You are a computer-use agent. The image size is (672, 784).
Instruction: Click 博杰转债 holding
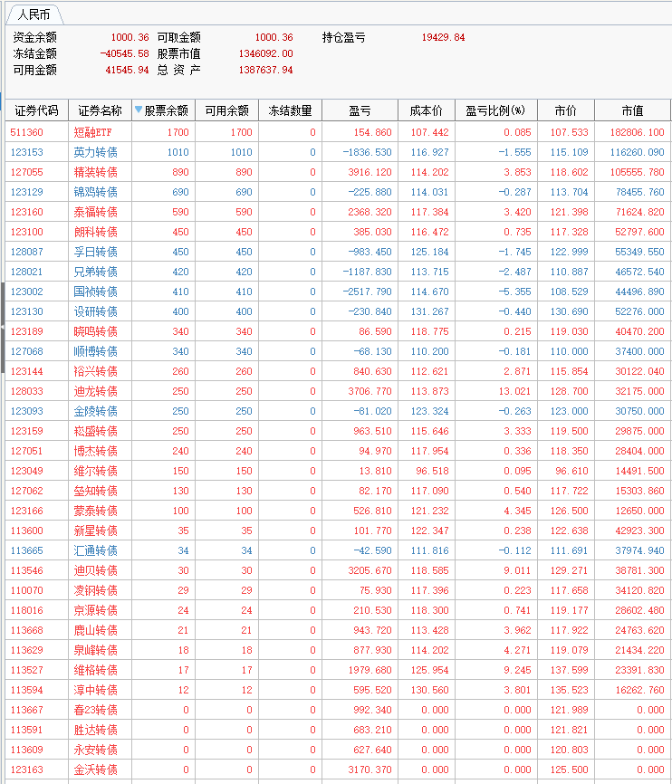[96, 451]
